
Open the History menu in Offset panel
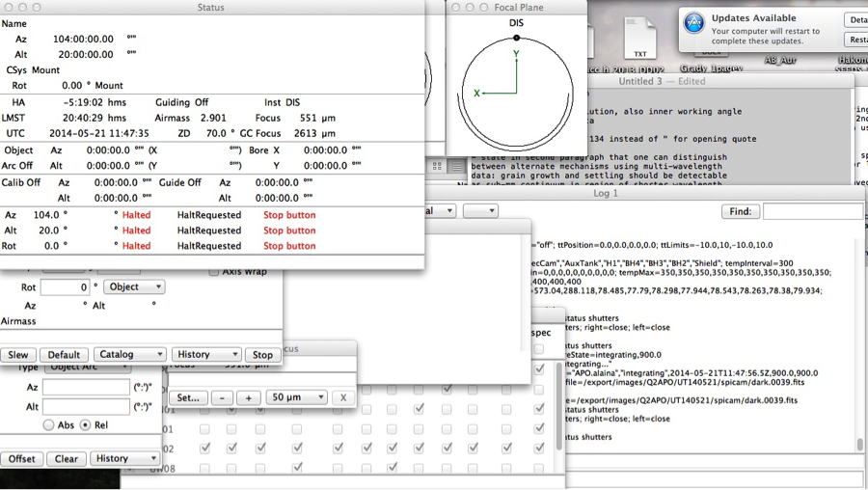click(x=124, y=459)
